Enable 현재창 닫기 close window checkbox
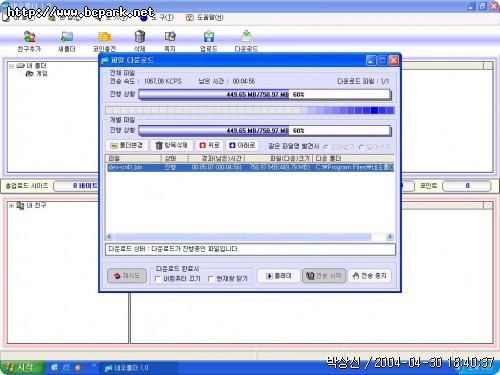500x375 pixels. pyautogui.click(x=211, y=279)
